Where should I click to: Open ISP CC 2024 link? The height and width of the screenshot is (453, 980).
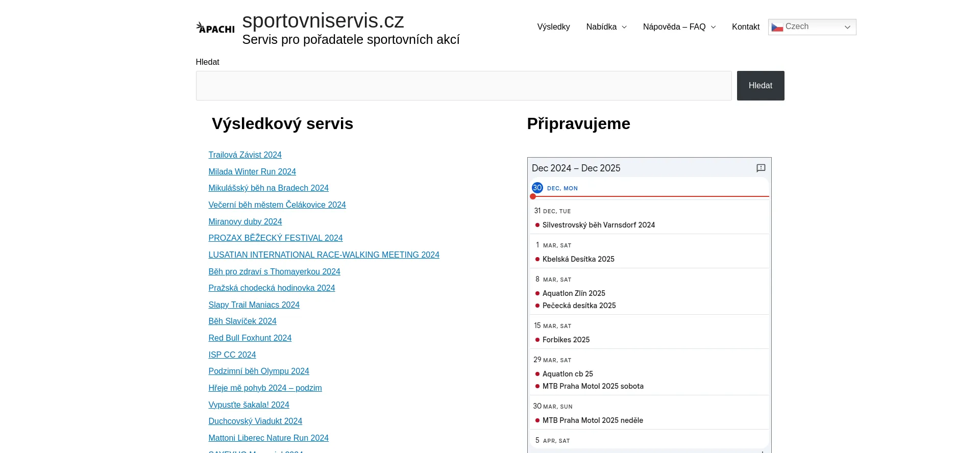click(x=232, y=355)
